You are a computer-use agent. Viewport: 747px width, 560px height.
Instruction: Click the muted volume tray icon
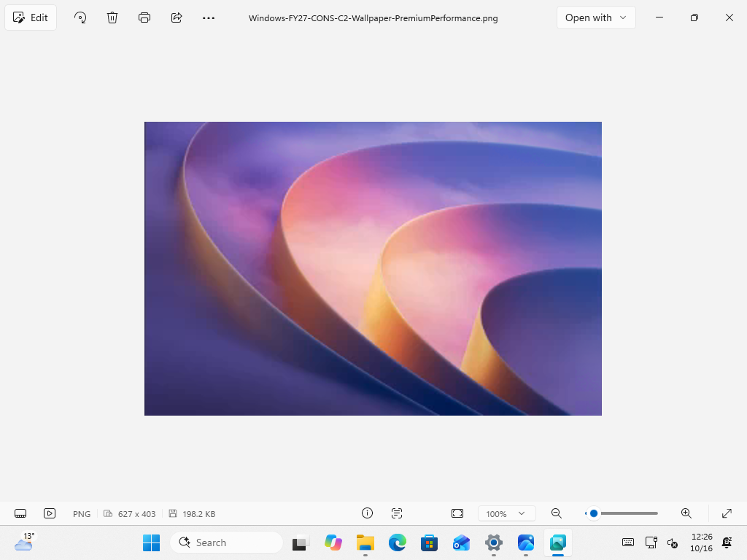tap(672, 542)
